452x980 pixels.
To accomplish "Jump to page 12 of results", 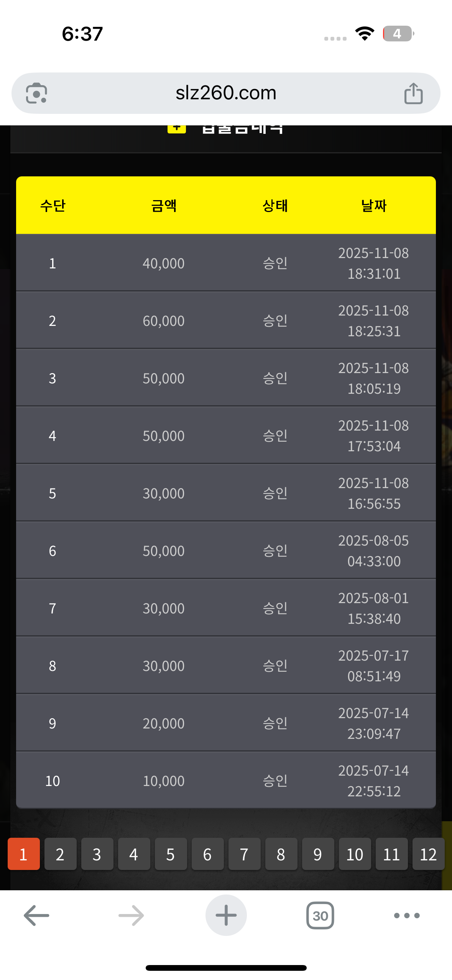I will [428, 854].
